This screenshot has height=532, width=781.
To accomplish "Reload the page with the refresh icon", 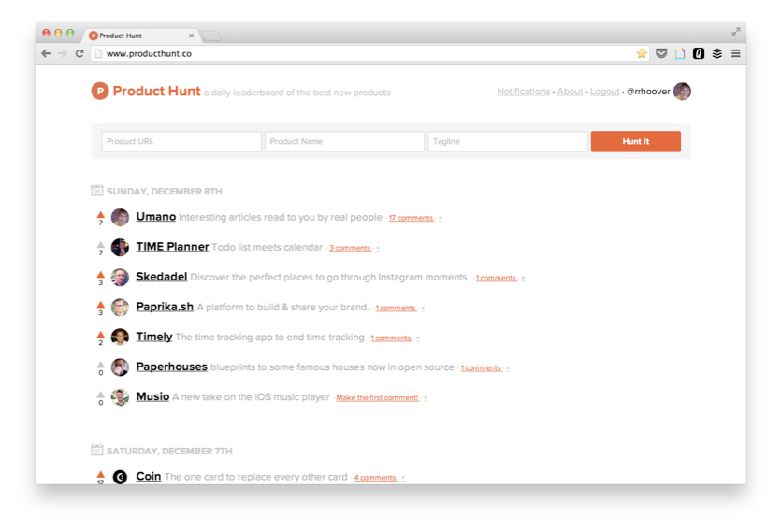I will (80, 53).
